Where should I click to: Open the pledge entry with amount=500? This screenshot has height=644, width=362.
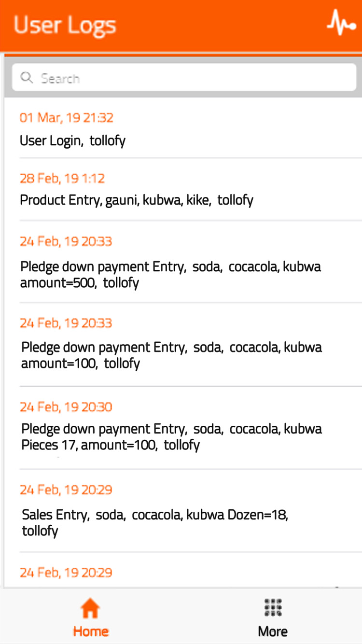pos(170,274)
